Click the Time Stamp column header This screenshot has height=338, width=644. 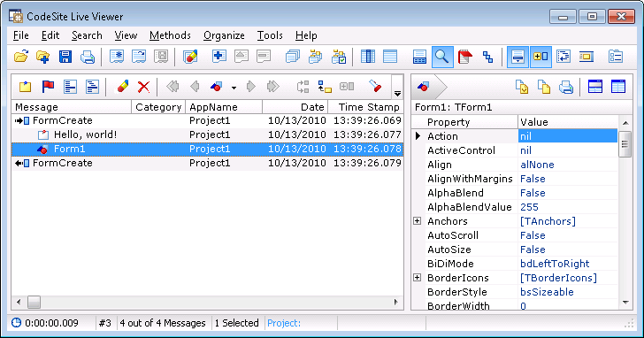coord(365,107)
